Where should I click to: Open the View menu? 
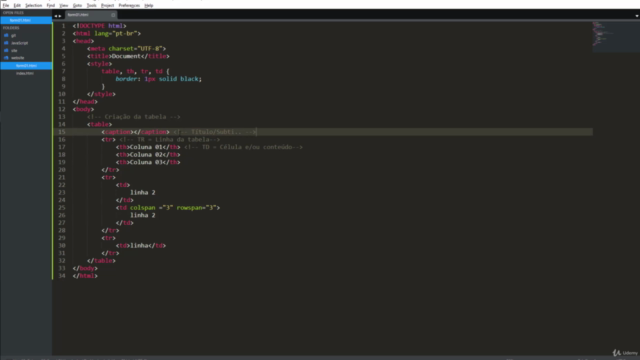[64, 5]
